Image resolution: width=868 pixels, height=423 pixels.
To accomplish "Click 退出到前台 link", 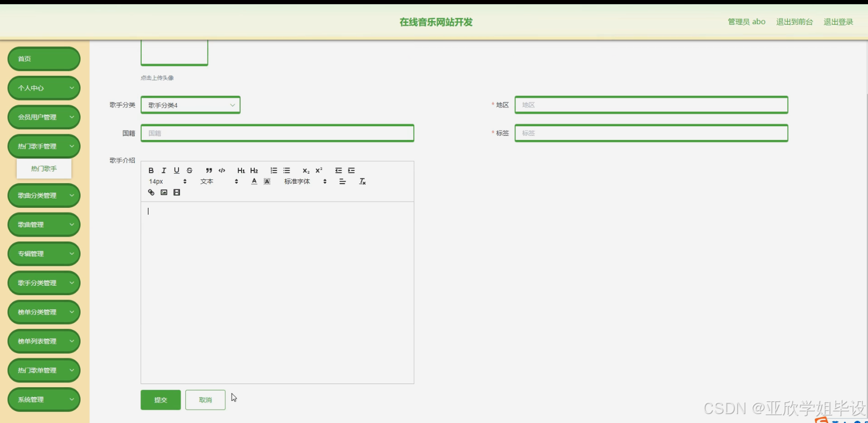I will coord(794,22).
